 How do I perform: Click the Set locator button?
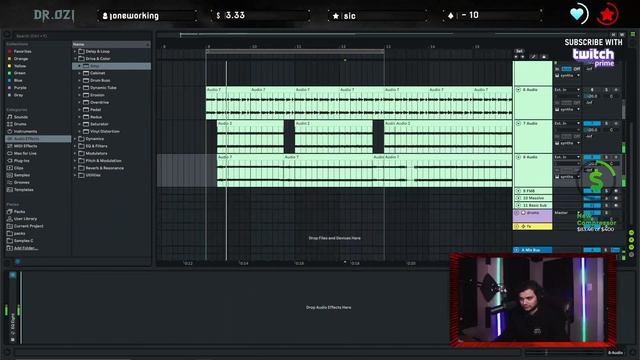pyautogui.click(x=519, y=51)
